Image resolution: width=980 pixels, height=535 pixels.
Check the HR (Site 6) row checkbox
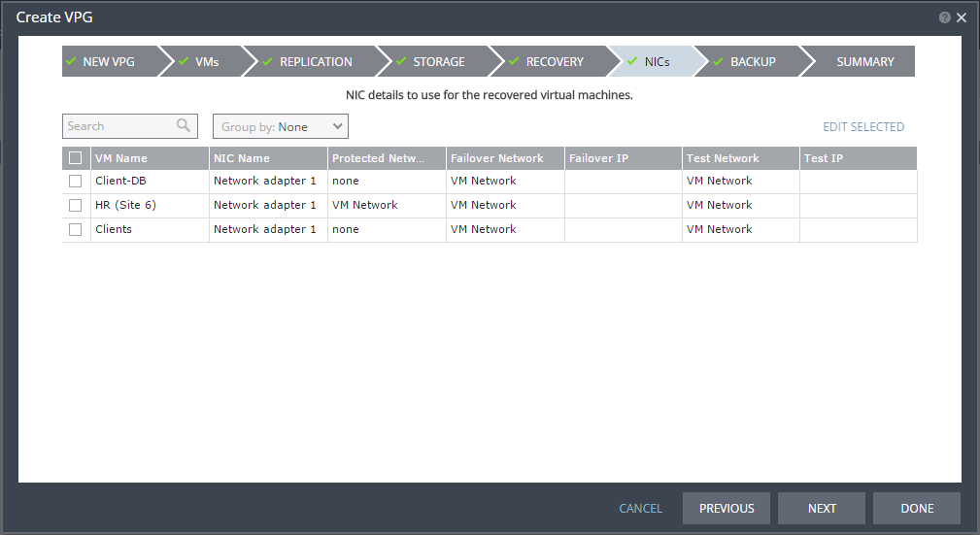pos(75,205)
